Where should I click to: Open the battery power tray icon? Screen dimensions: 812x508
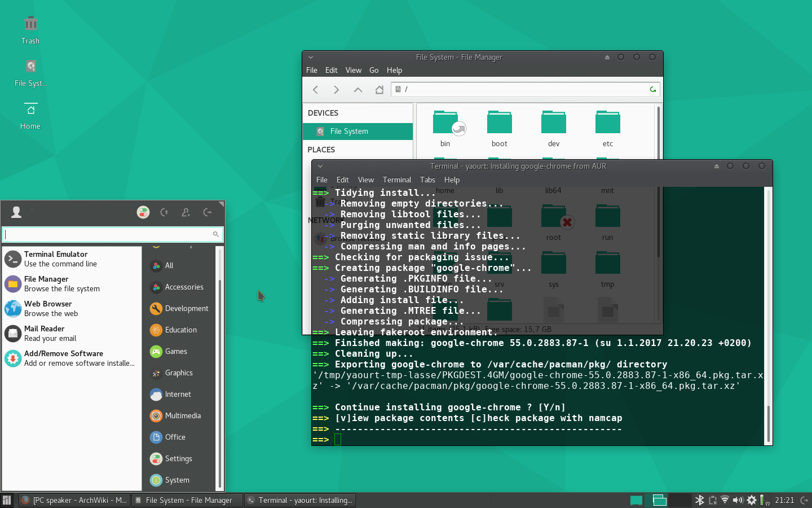[x=764, y=500]
